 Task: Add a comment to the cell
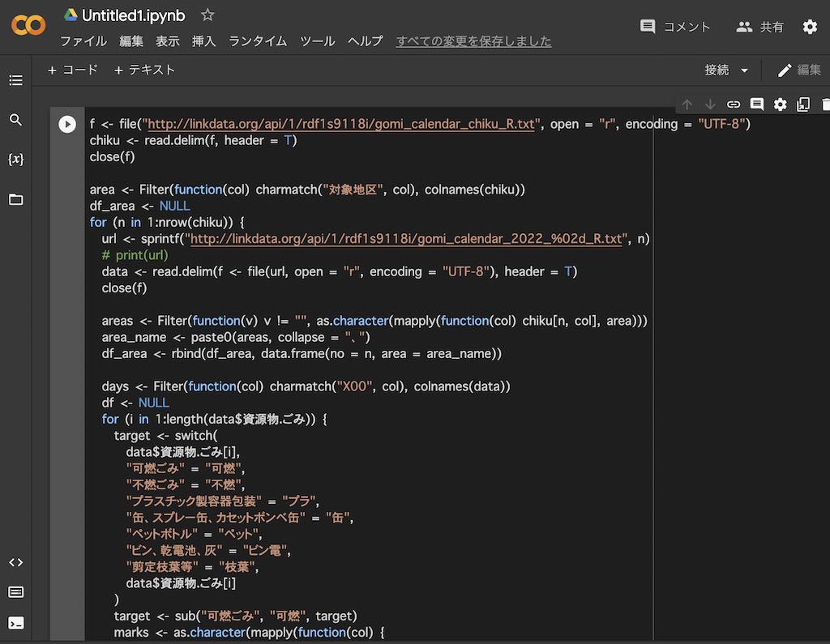[757, 104]
